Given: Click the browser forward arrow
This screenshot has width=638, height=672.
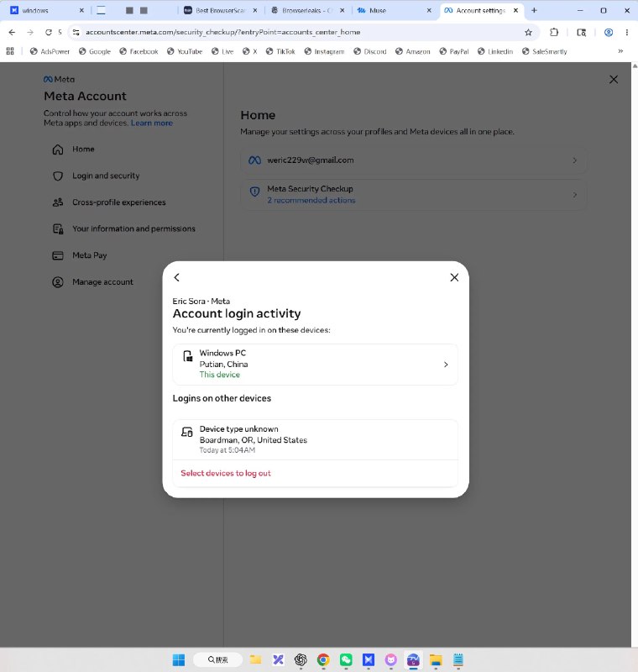Looking at the screenshot, I should [30, 32].
